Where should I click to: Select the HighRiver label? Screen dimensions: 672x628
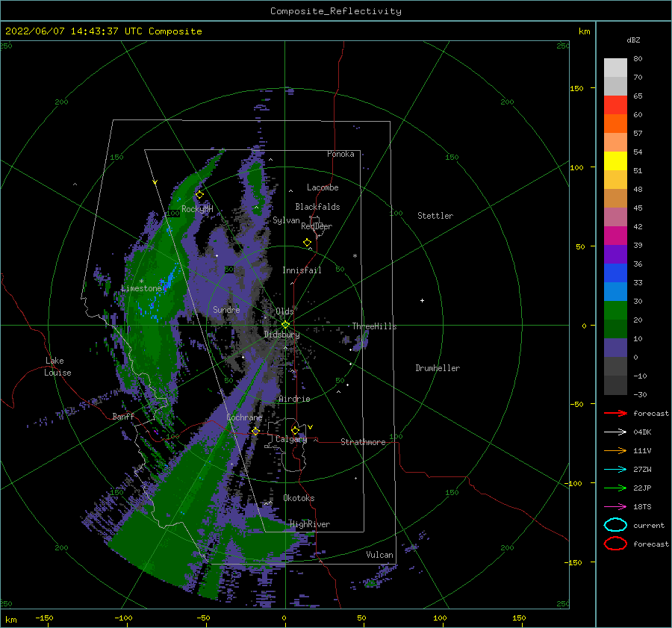[x=310, y=524]
